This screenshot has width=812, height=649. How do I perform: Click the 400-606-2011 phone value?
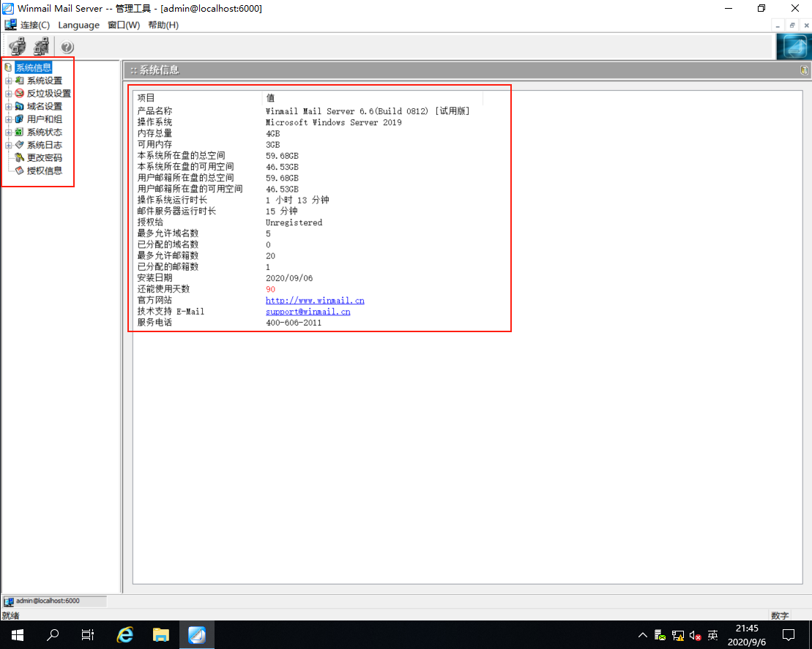tap(294, 323)
